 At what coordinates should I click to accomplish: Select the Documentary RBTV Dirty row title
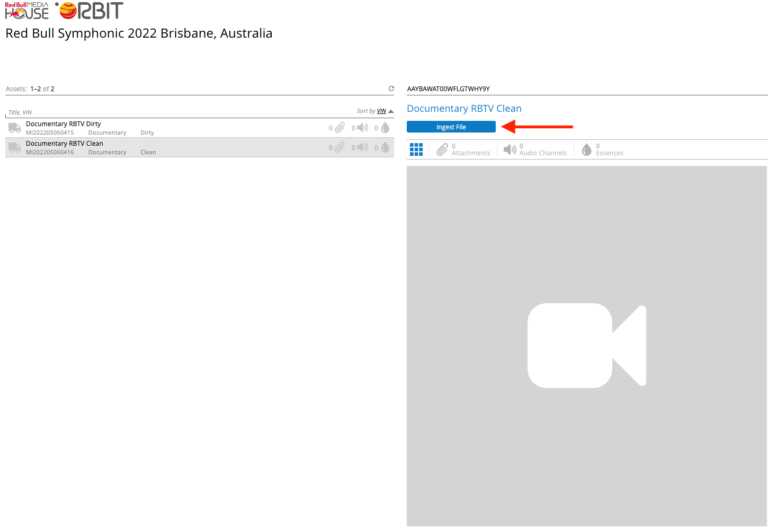63,124
